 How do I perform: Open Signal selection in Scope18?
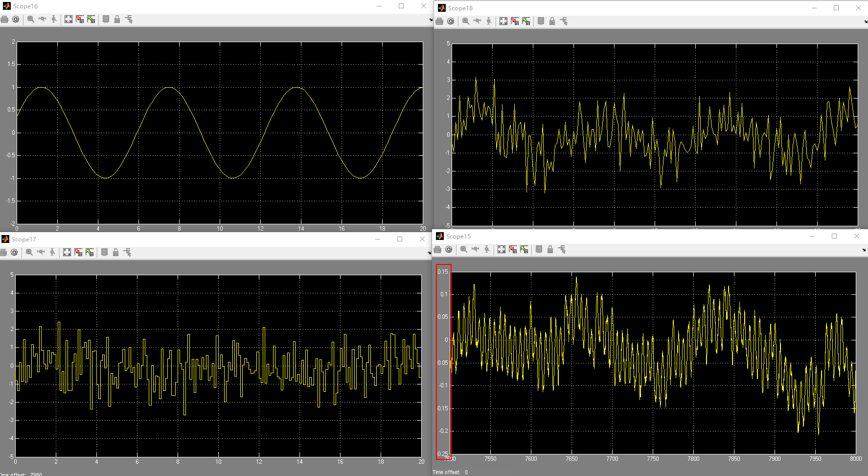[564, 21]
